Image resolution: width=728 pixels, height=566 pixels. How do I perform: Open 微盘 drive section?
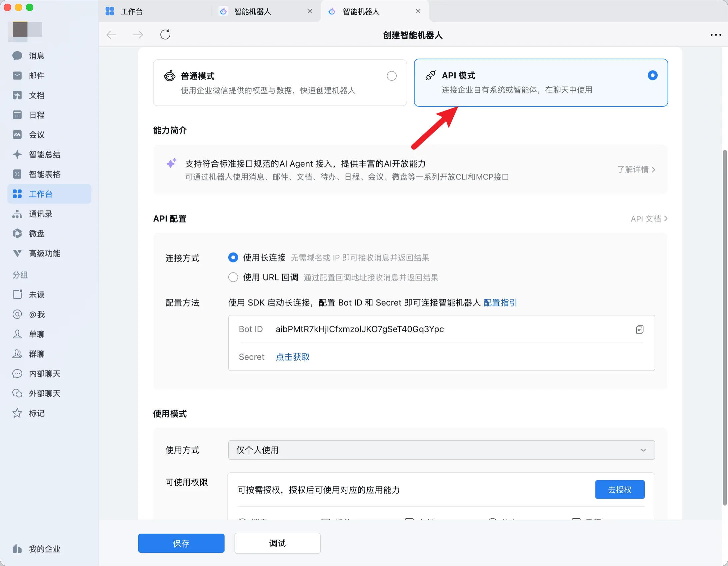click(x=49, y=233)
